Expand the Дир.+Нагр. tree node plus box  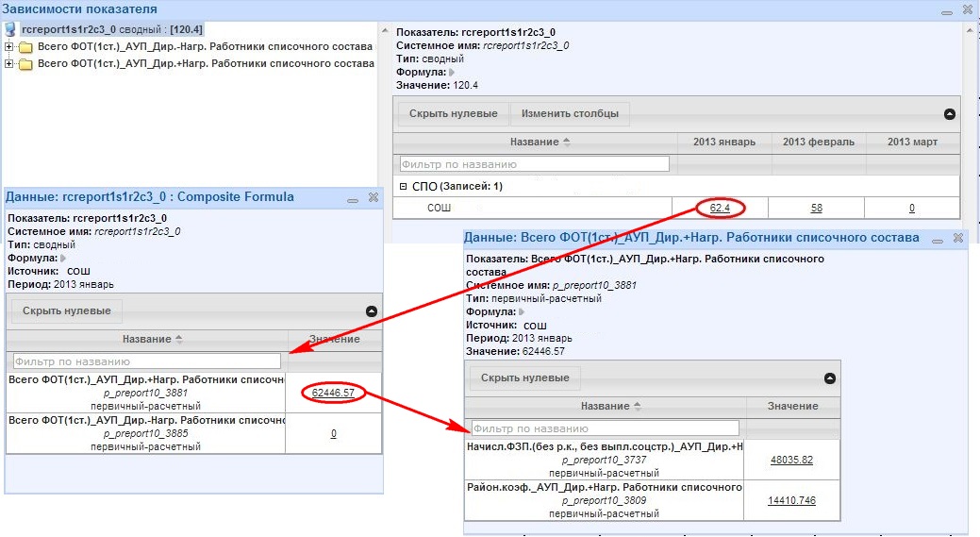tap(8, 64)
